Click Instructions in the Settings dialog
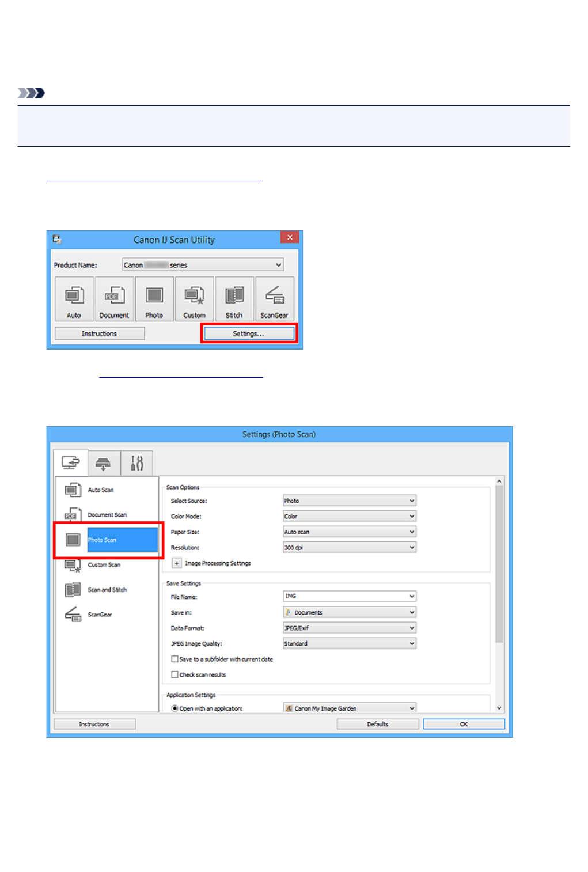This screenshot has width=588, height=872. 94,724
